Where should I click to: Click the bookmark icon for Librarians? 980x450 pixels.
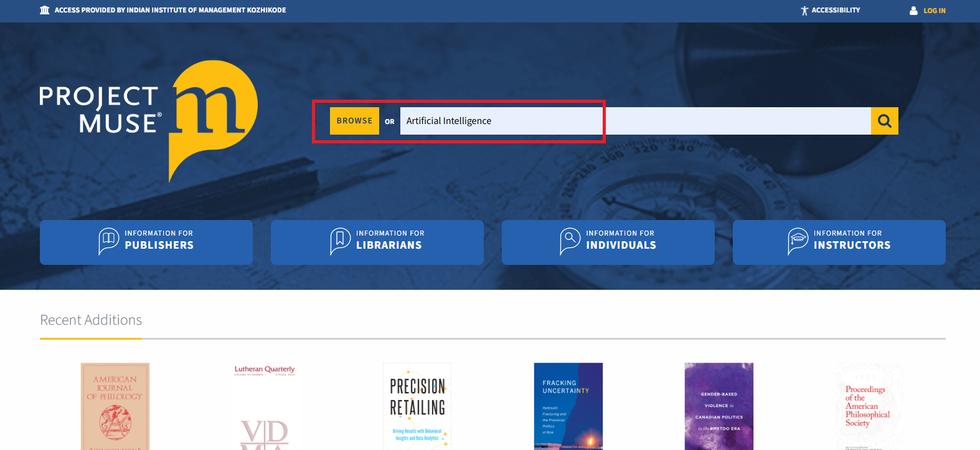pyautogui.click(x=340, y=241)
